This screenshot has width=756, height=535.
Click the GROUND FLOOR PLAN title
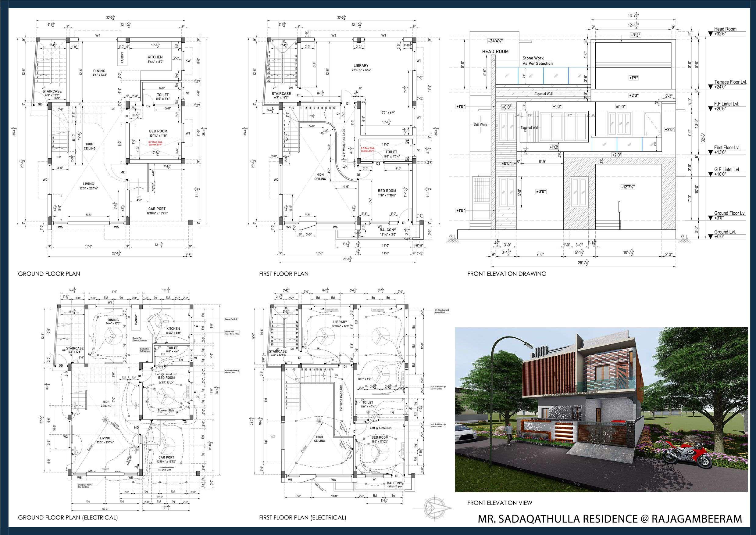(x=49, y=274)
